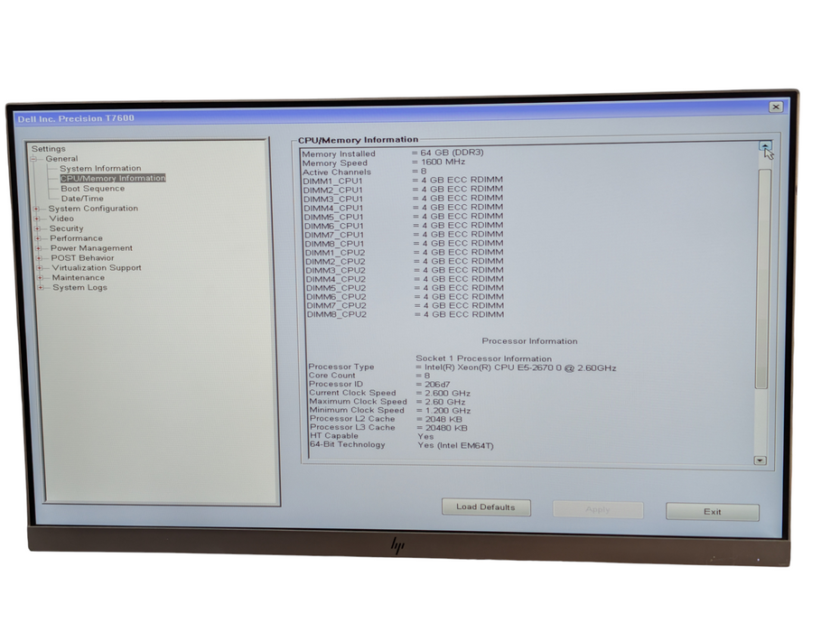Click the Maximum Clock Speed row
This screenshot has width=840, height=632.
387,402
